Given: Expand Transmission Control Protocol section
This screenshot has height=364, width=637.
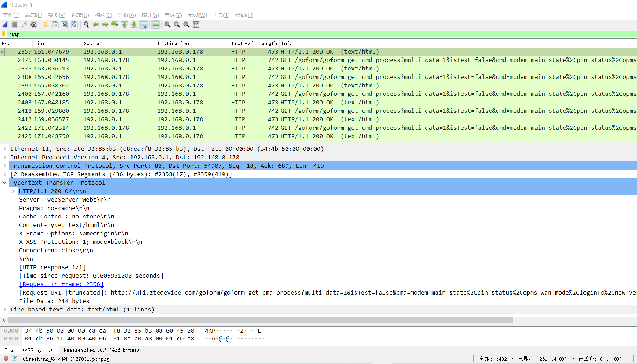Looking at the screenshot, I should 5,166.
